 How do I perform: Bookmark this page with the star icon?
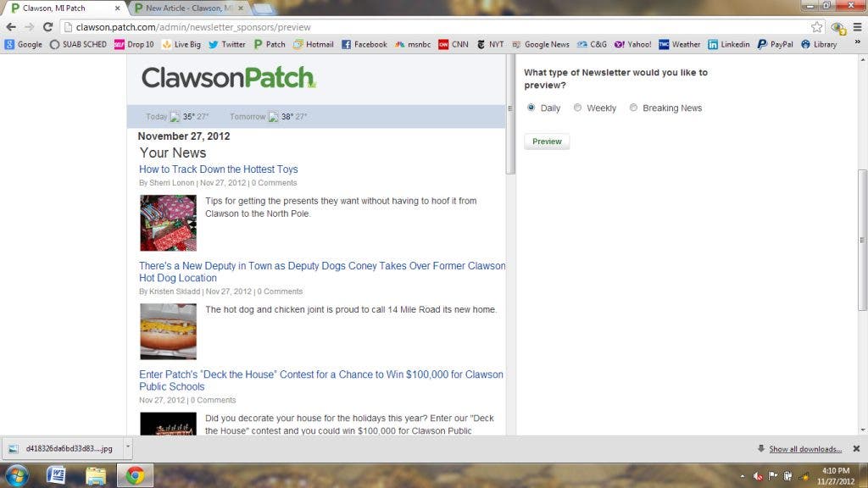(x=816, y=27)
